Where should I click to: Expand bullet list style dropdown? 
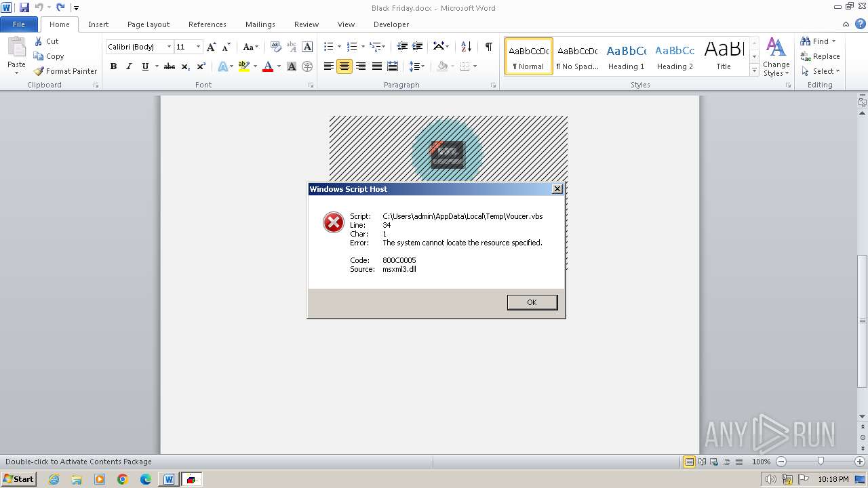[x=340, y=47]
